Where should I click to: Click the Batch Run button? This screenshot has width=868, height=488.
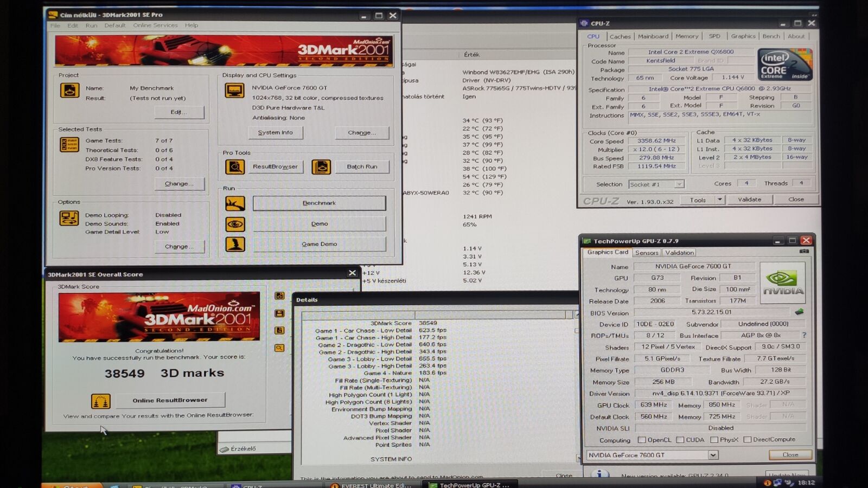point(362,167)
